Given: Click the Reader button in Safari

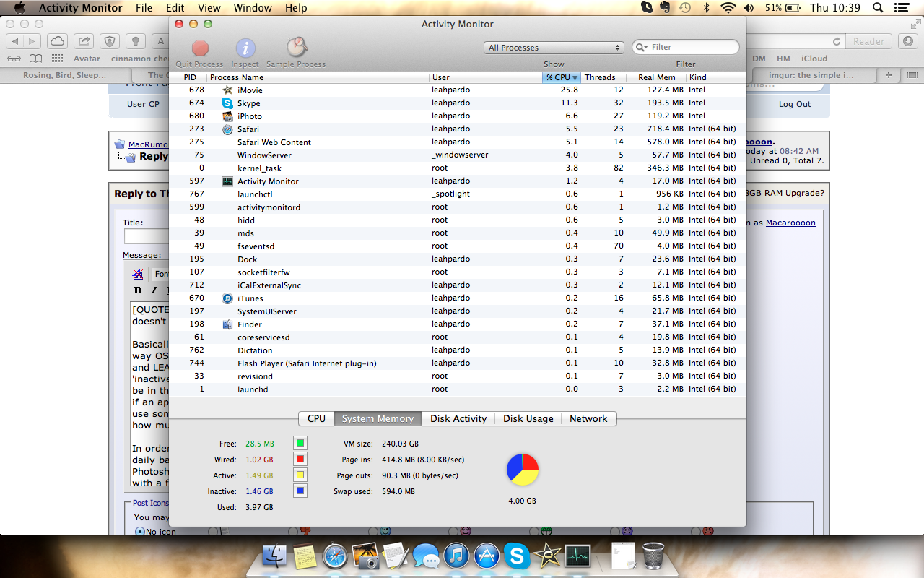Looking at the screenshot, I should pyautogui.click(x=868, y=41).
